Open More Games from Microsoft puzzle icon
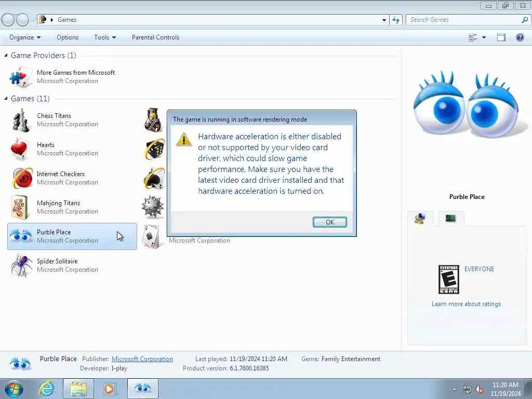This screenshot has width=532, height=399. click(21, 77)
